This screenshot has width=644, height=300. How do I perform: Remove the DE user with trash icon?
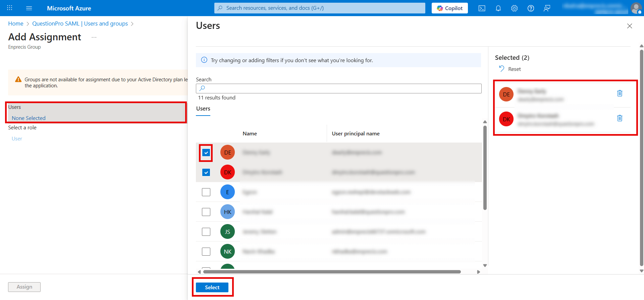pos(620,93)
